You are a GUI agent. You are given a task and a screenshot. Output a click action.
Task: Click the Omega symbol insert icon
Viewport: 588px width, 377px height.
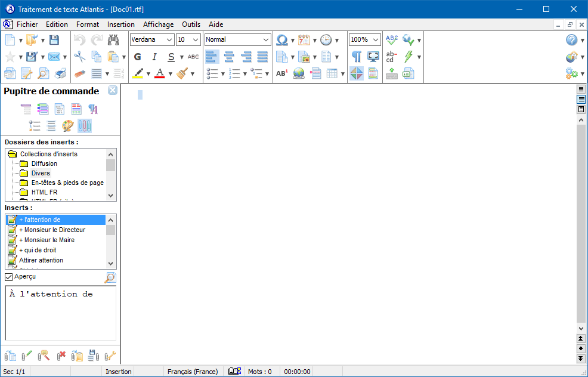[281, 40]
